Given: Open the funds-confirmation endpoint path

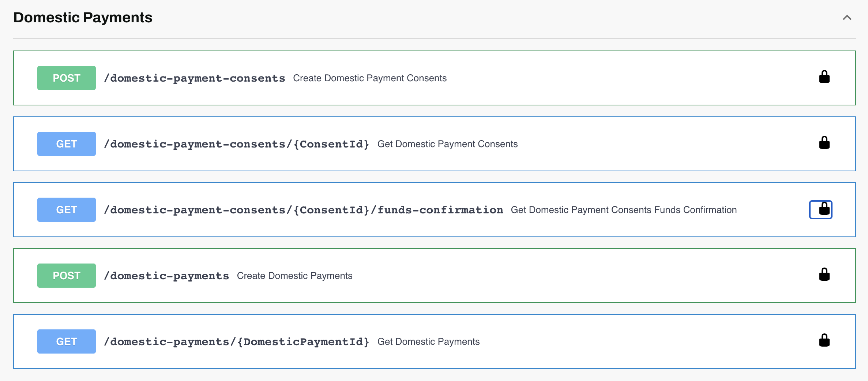Looking at the screenshot, I should [x=303, y=210].
